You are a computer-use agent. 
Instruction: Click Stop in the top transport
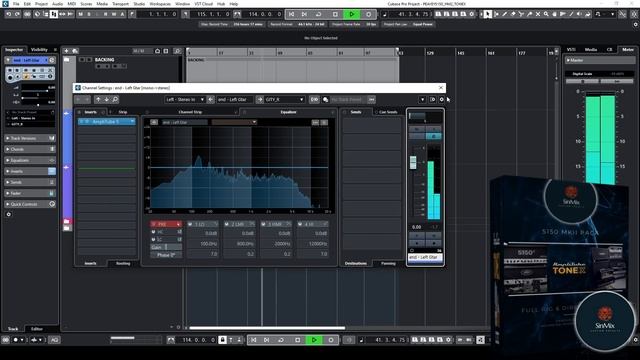click(335, 14)
